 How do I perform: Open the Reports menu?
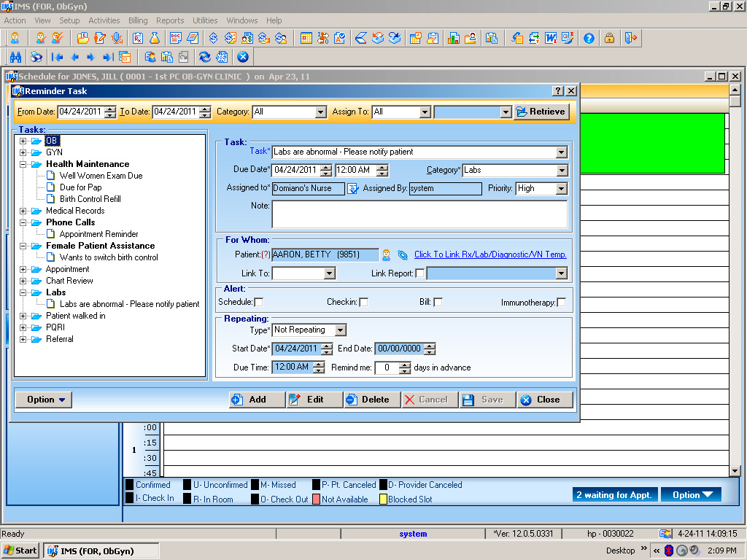click(170, 20)
